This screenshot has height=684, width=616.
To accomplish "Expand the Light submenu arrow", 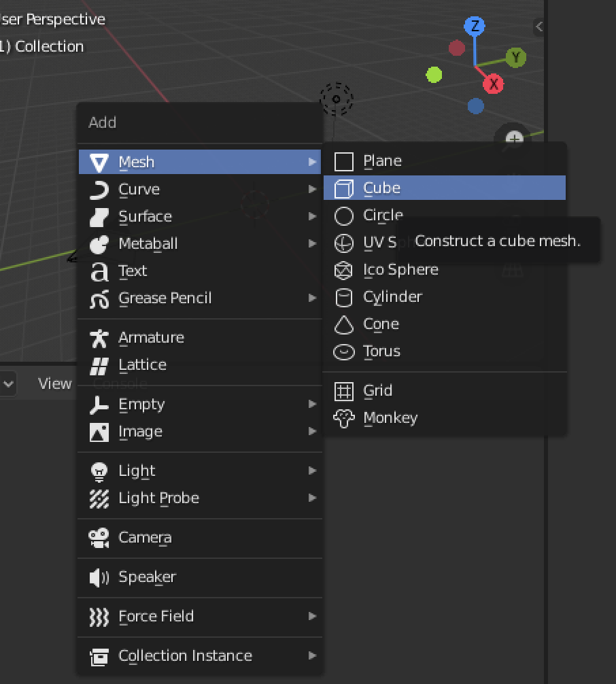I will tap(312, 471).
